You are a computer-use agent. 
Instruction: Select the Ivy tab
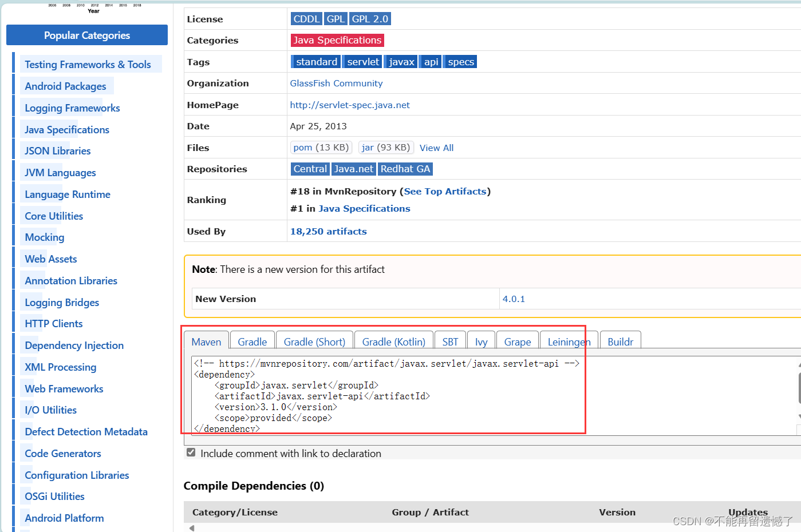point(481,342)
